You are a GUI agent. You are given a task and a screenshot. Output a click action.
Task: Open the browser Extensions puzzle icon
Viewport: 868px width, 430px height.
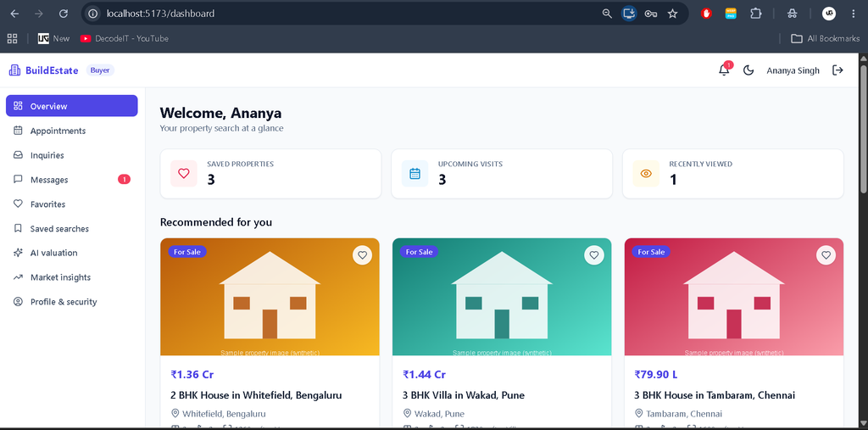(x=755, y=14)
